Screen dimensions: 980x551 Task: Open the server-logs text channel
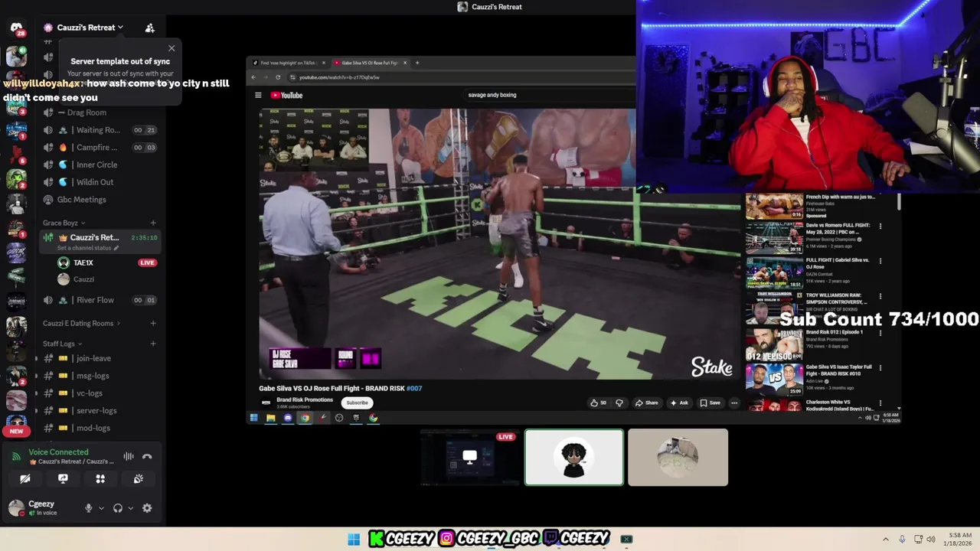point(99,411)
